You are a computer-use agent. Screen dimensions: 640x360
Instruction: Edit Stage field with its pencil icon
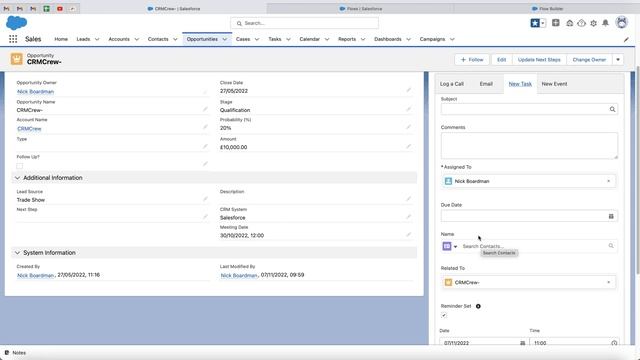(x=408, y=109)
